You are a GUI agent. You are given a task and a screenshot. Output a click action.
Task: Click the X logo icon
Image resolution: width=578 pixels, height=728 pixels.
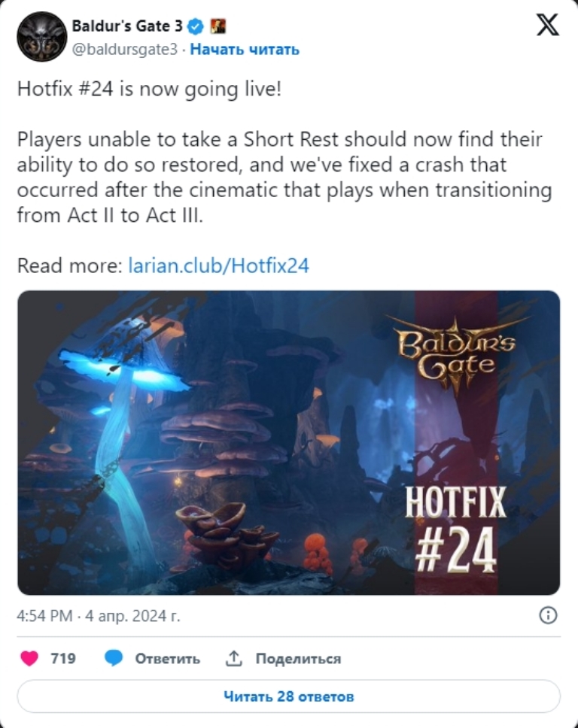coord(548,24)
